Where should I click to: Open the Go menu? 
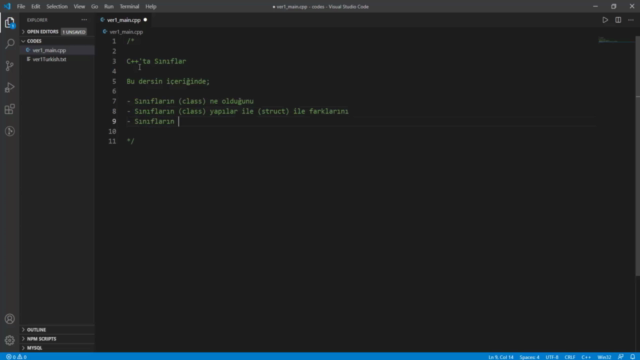pos(94,7)
